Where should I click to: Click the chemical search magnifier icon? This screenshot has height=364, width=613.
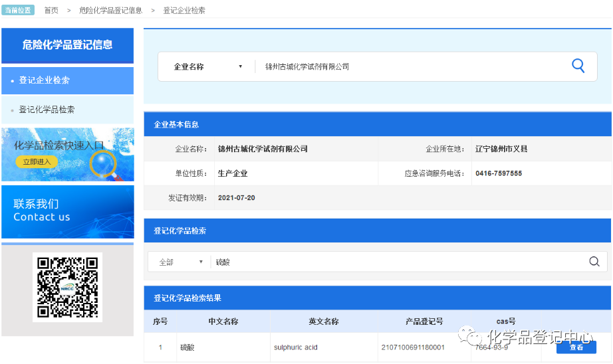(594, 261)
